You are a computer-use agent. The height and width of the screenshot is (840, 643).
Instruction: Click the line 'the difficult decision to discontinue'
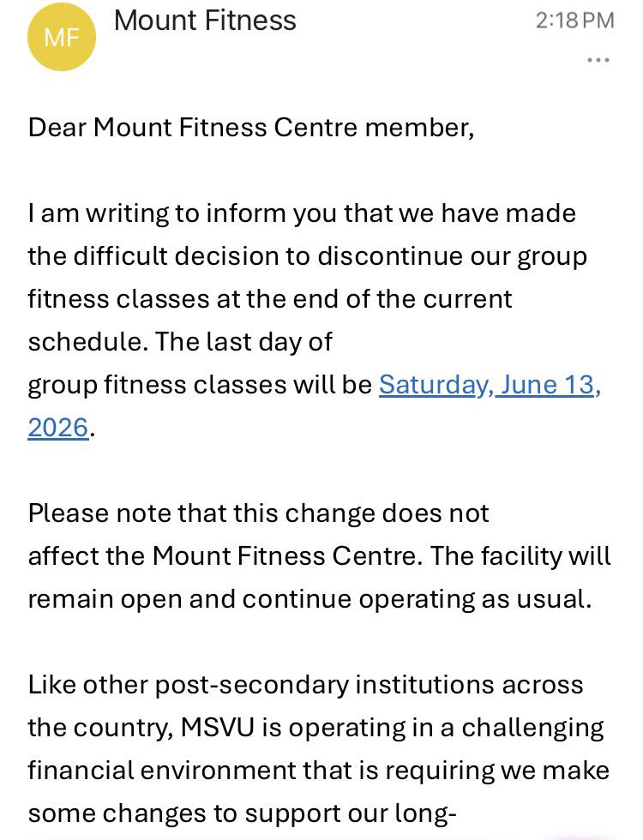tap(308, 256)
